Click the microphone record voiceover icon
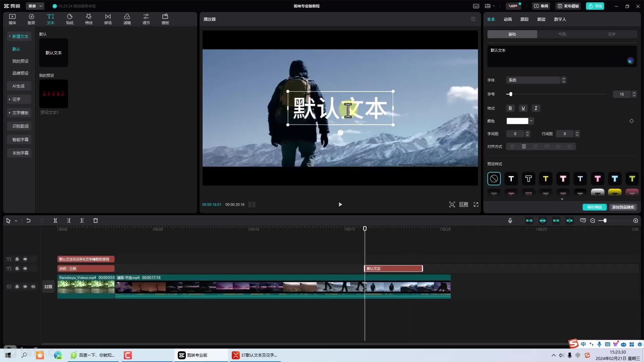This screenshot has width=644, height=362. coord(510,221)
